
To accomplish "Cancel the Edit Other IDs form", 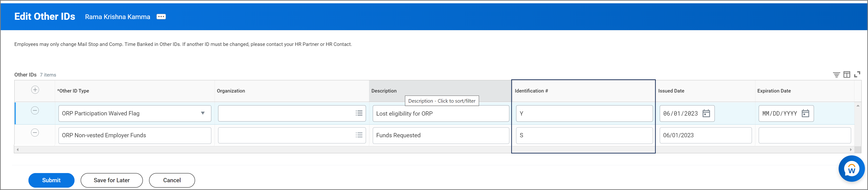I will 172,180.
